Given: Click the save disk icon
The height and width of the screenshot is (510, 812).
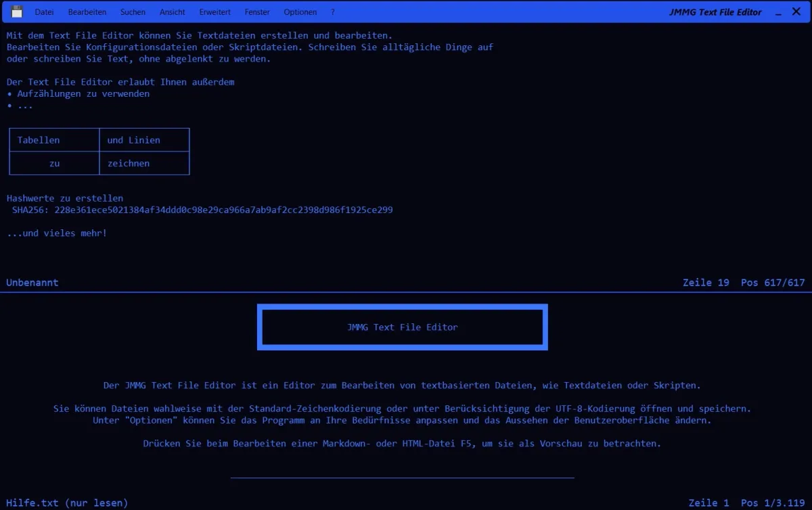Looking at the screenshot, I should 17,11.
